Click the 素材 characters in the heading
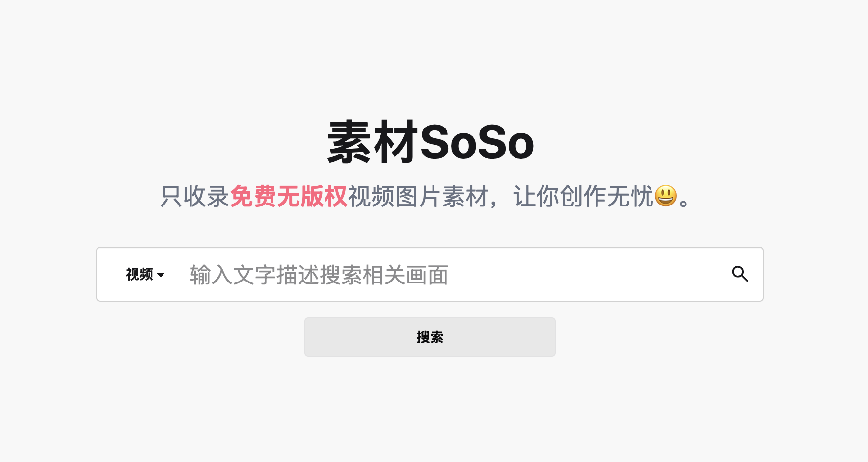 pos(373,142)
